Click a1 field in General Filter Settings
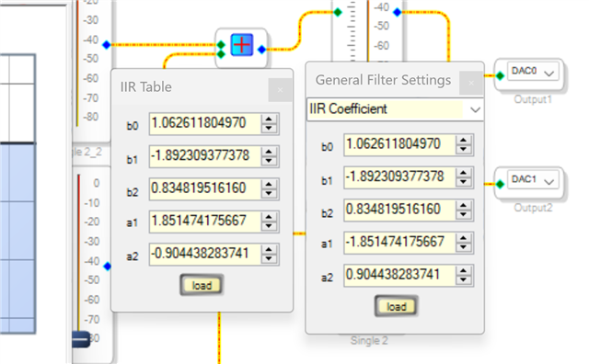The image size is (589, 364). tap(399, 243)
